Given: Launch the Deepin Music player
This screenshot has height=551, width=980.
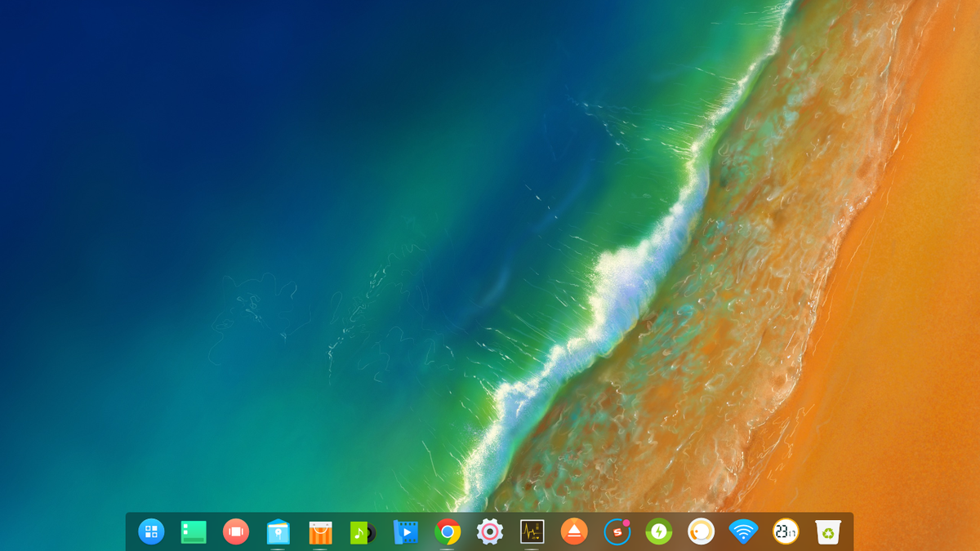Looking at the screenshot, I should tap(363, 531).
